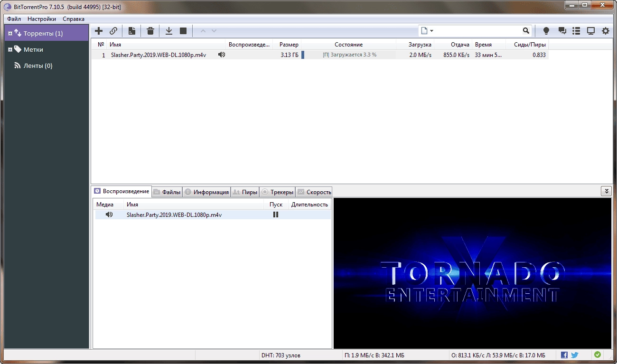The height and width of the screenshot is (364, 617).
Task: Click Длительность column header
Action: click(x=309, y=205)
